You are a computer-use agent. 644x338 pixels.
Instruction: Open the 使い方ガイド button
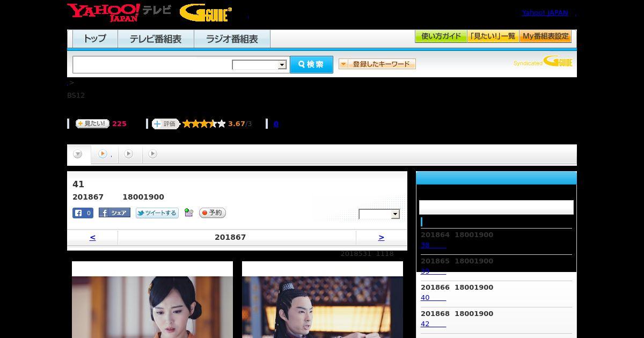(441, 36)
